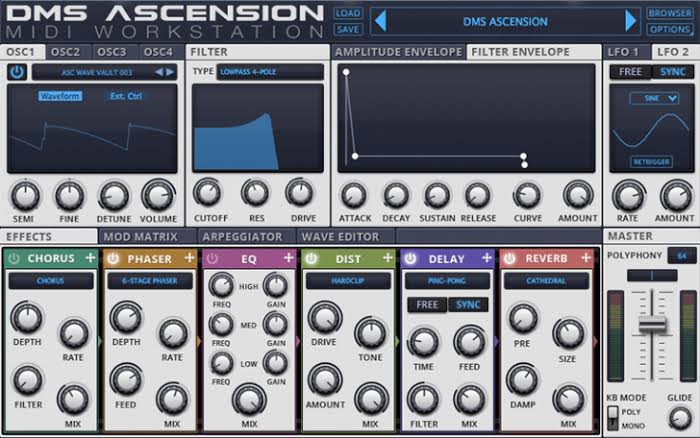Switch to the OSC3 tab

112,52
